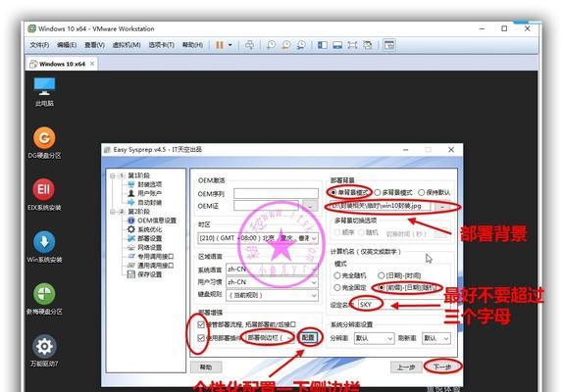Switch to the Windows 10 x64 tab

[x=62, y=64]
